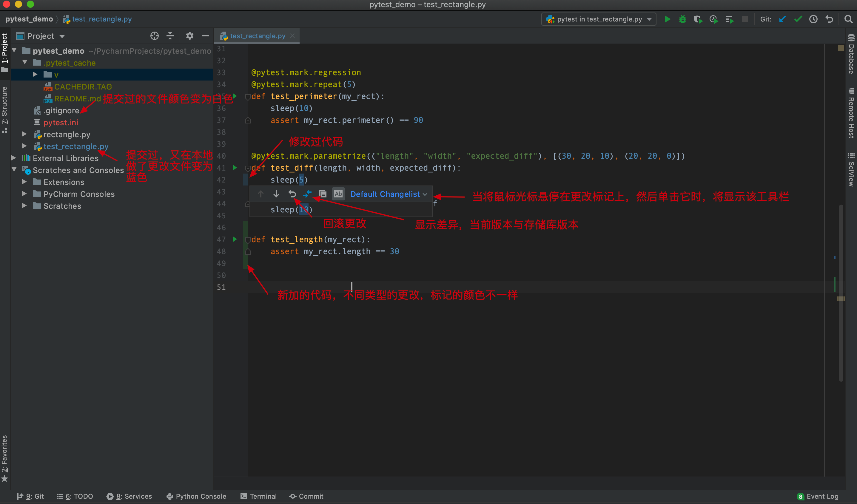The height and width of the screenshot is (504, 857).
Task: Open Default Changelist dropdown
Action: tap(389, 194)
